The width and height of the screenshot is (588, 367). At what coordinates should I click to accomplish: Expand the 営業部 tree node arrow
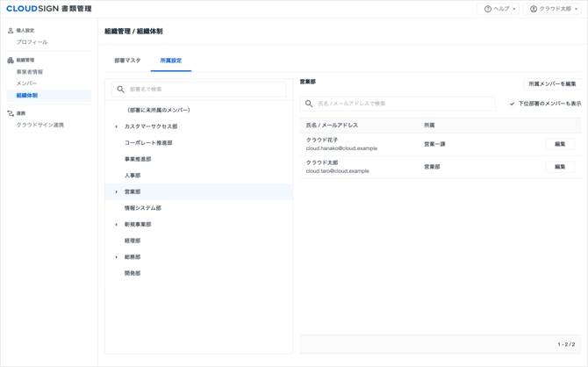point(116,191)
